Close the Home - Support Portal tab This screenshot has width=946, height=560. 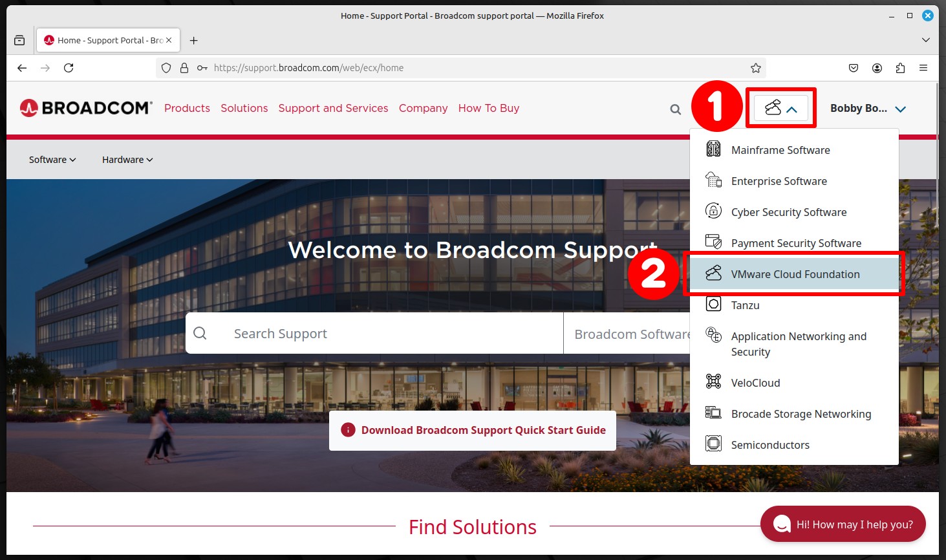pos(169,40)
